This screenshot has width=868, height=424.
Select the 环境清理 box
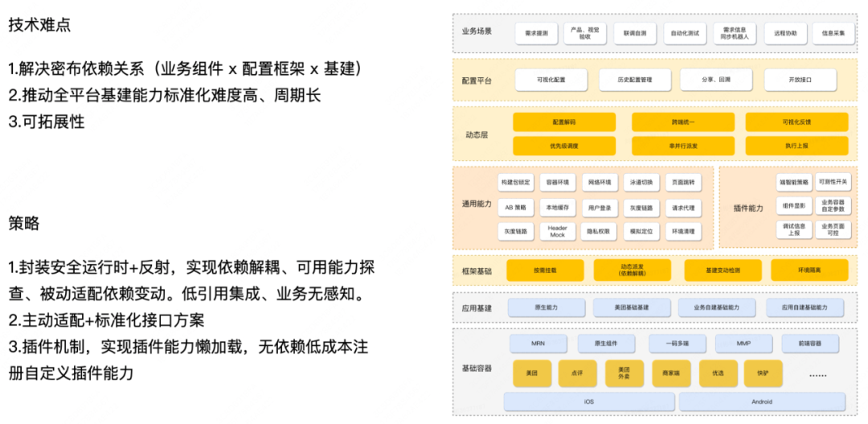point(683,231)
